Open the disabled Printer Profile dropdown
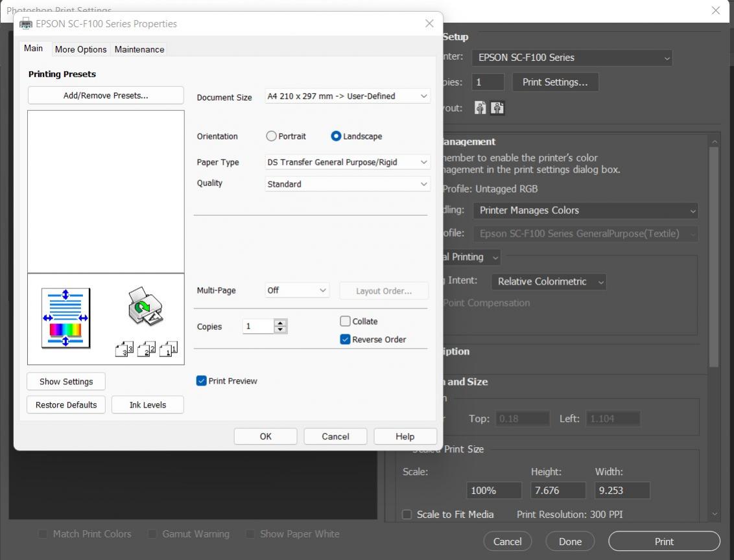The height and width of the screenshot is (560, 734). coord(586,233)
